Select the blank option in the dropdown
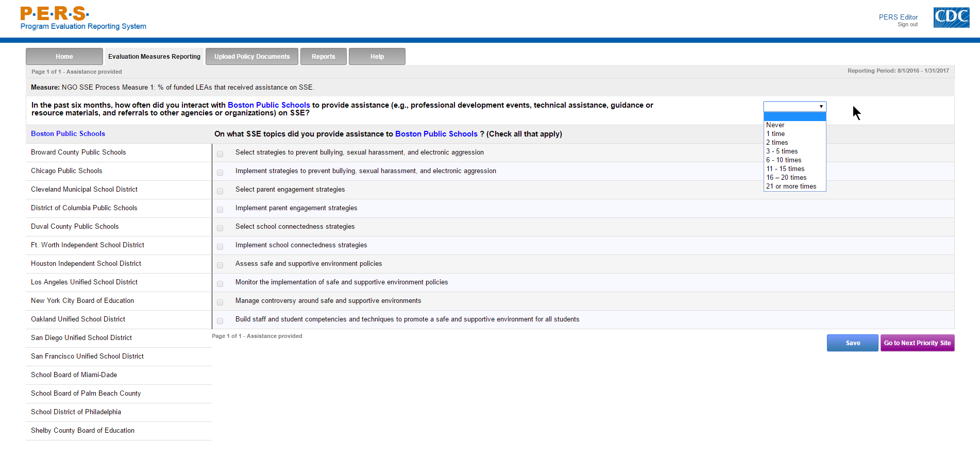This screenshot has height=475, width=980. tap(795, 116)
